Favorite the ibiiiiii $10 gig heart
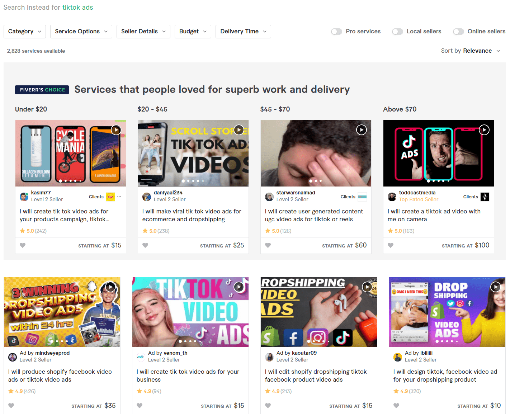This screenshot has width=510, height=420. pos(396,406)
